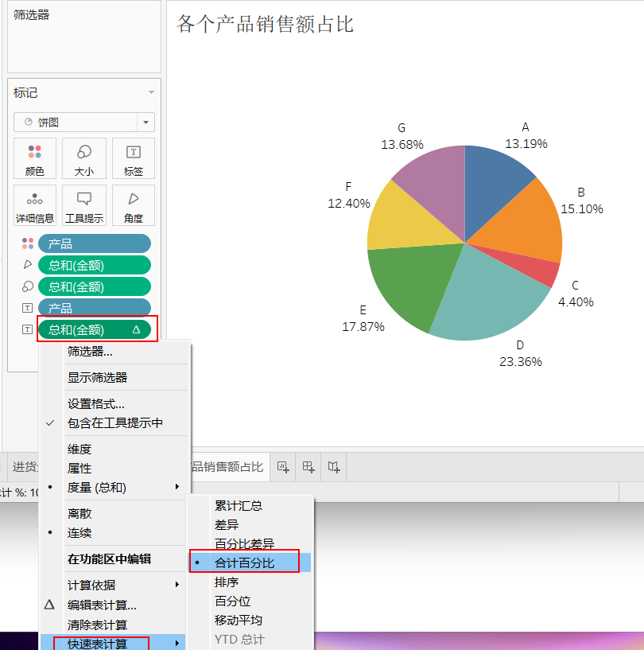Open the 详细信息 (Detail) marks card
This screenshot has width=644, height=650.
[x=34, y=205]
